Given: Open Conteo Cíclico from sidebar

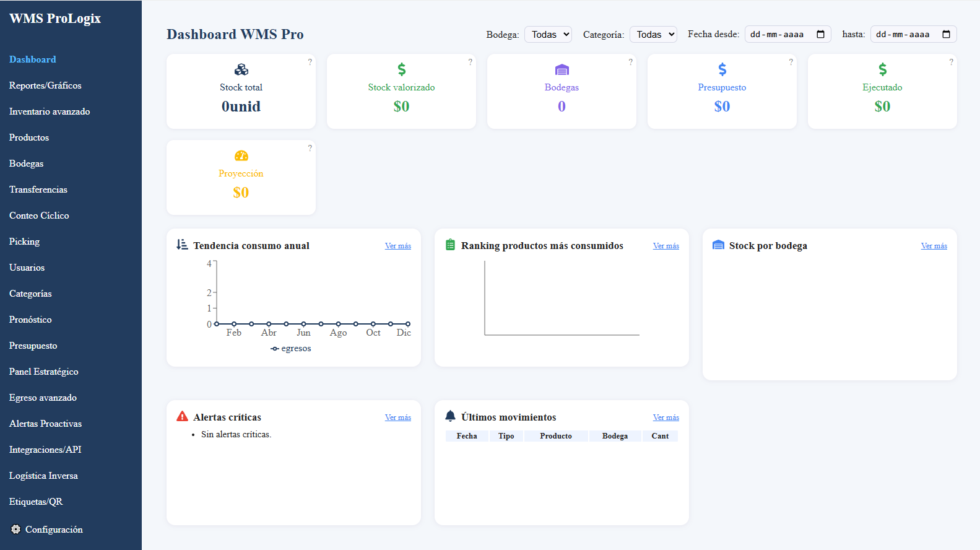Looking at the screenshot, I should 39,216.
